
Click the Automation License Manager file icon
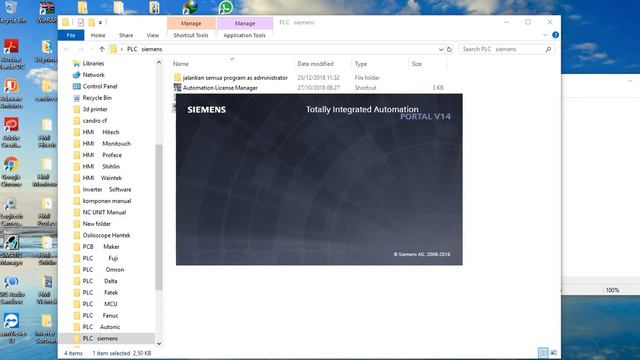click(x=177, y=88)
